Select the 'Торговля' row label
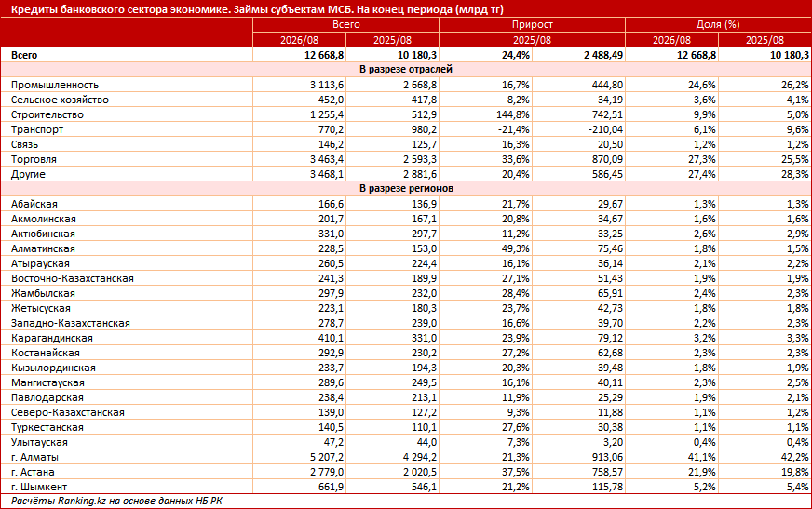Screen dimensions: 812x509 34,159
